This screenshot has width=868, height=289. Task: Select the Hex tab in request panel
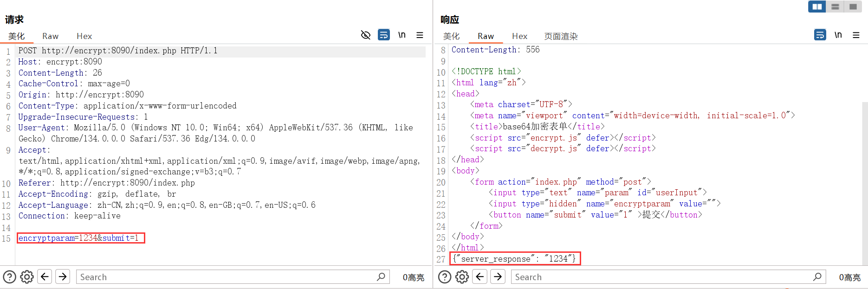click(x=84, y=36)
